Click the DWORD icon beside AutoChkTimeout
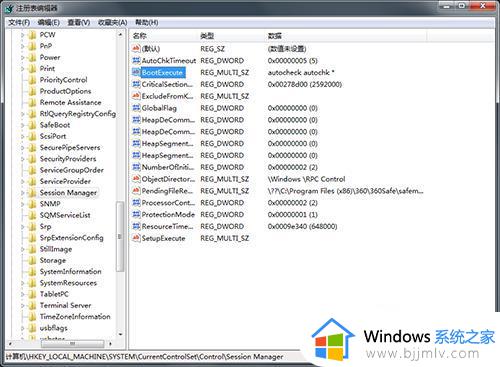 [136, 61]
